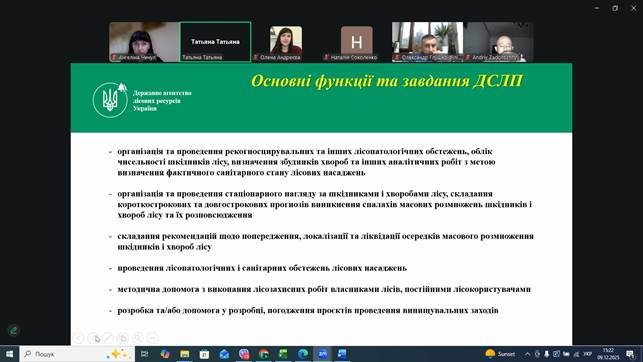Open the Copilot icon in the taskbar
This screenshot has width=643, height=362.
[165, 354]
